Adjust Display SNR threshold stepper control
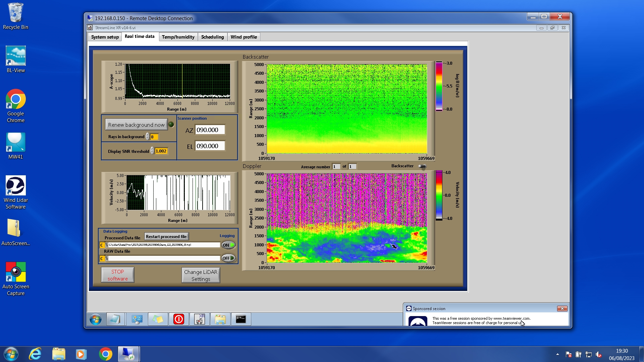Screen dimensions: 644x362 coord(152,151)
